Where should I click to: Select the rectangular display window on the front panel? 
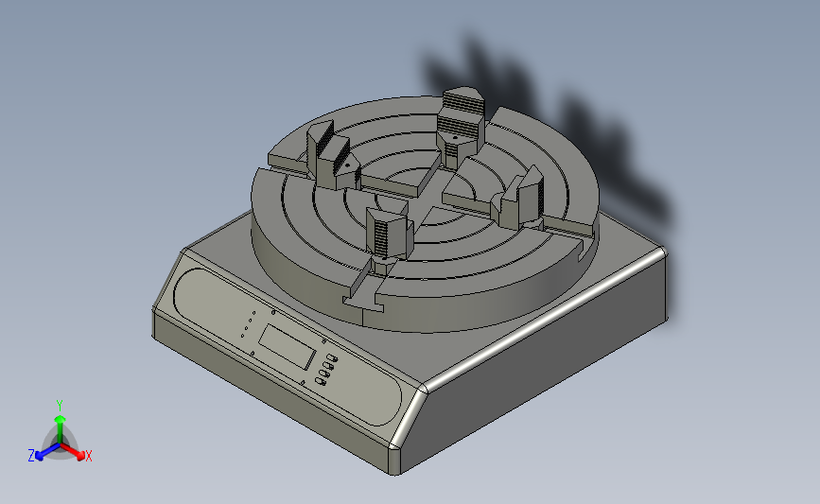288,346
